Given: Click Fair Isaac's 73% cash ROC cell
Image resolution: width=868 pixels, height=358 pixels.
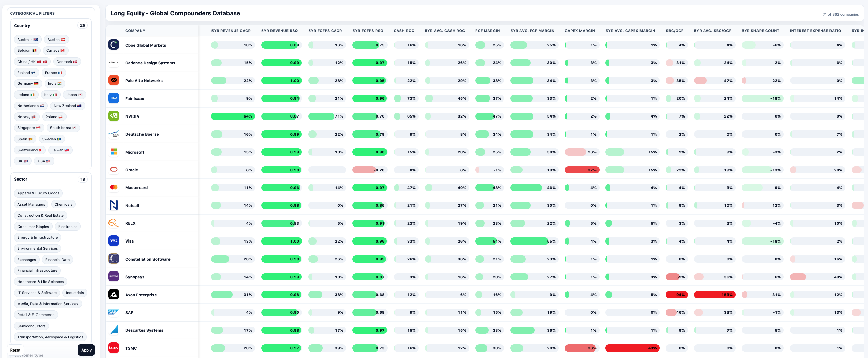Looking at the screenshot, I should (x=406, y=98).
